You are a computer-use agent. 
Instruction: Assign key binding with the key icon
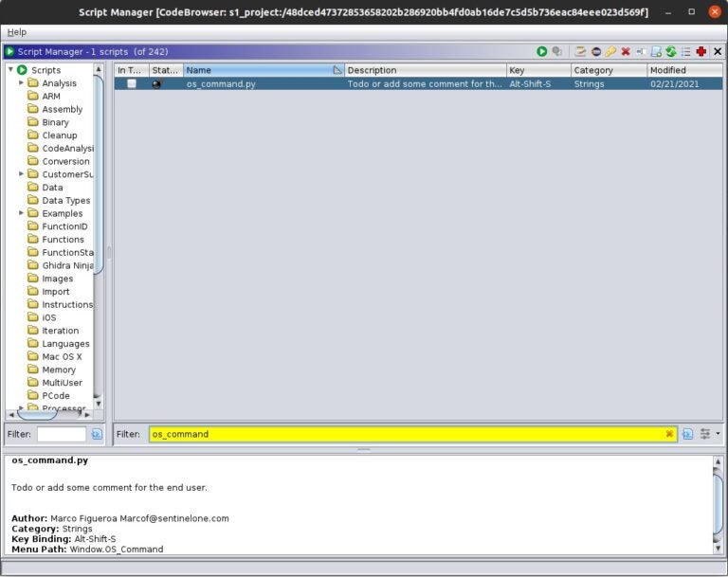pyautogui.click(x=610, y=51)
